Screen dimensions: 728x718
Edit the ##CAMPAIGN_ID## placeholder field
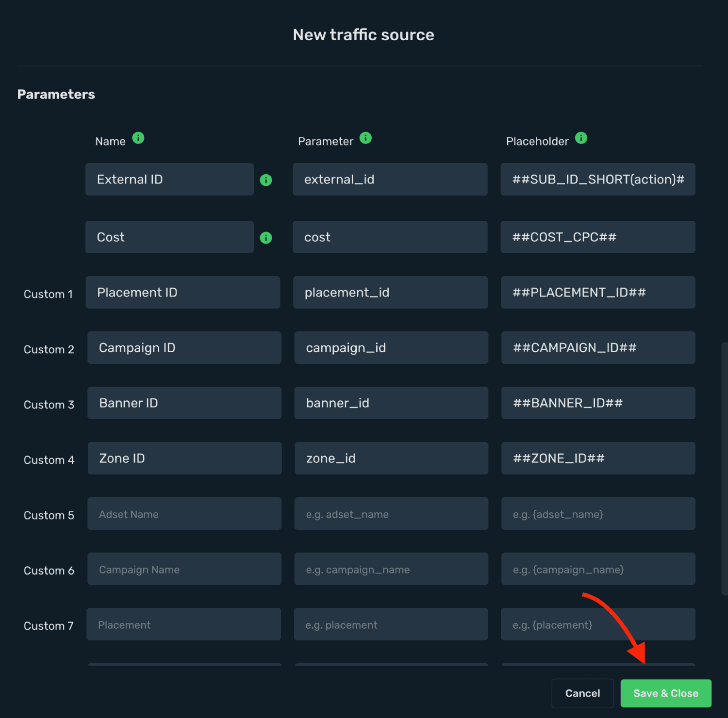click(598, 348)
